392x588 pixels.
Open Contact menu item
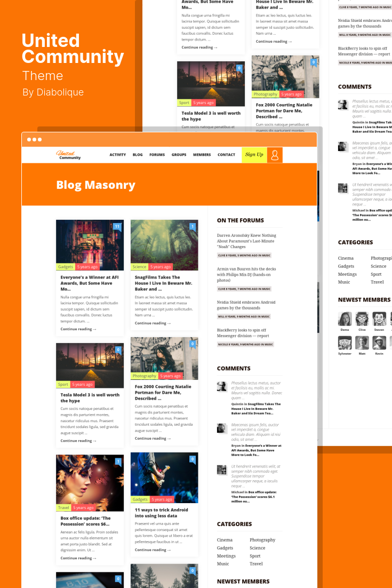(226, 155)
